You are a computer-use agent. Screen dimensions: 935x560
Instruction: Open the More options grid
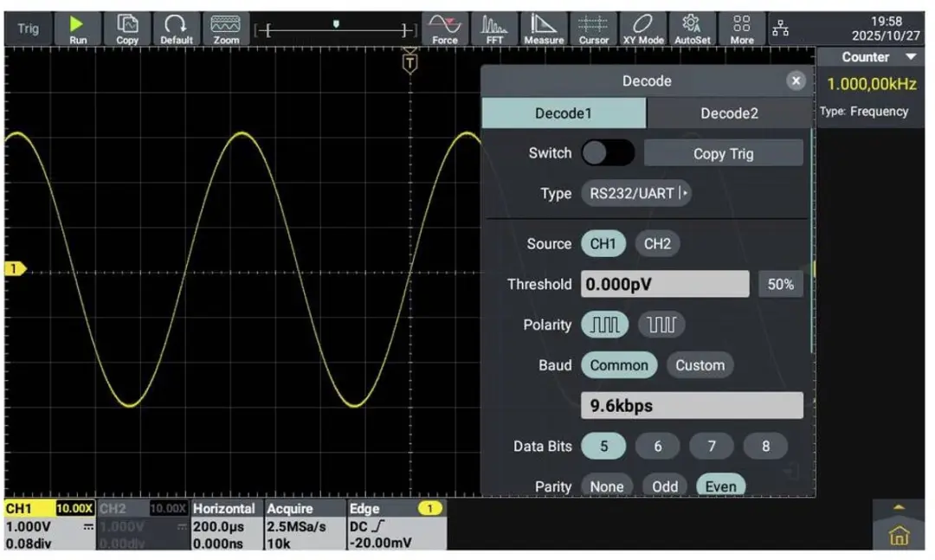(742, 29)
